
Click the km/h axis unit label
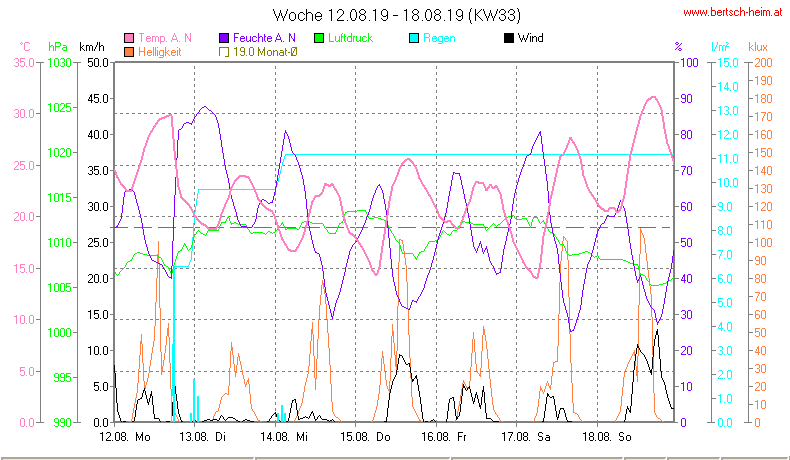92,47
